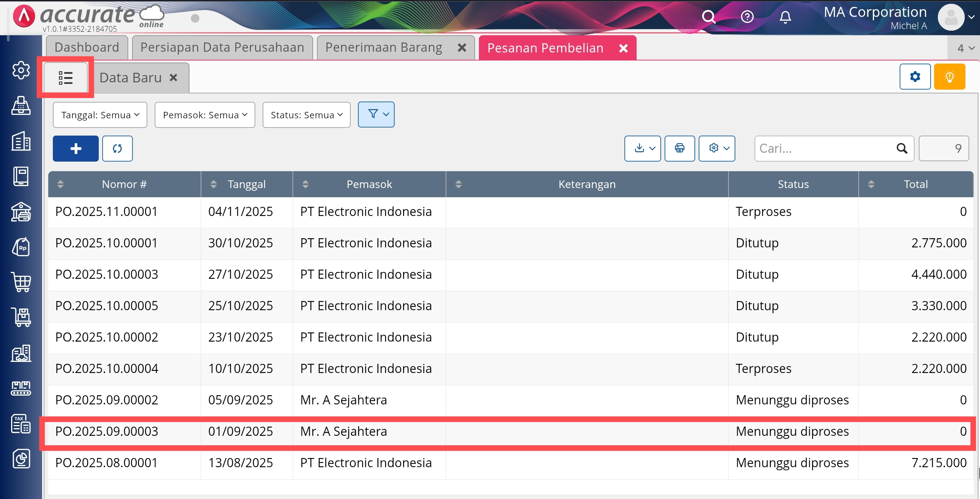Screen dimensions: 980x499
Task: Open the download export dropdown
Action: pyautogui.click(x=642, y=148)
